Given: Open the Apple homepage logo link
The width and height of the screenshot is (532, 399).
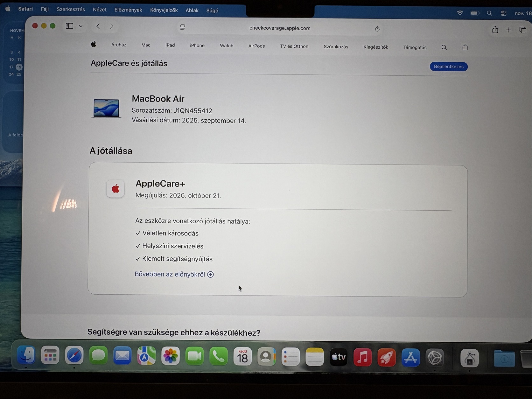Looking at the screenshot, I should [x=94, y=44].
